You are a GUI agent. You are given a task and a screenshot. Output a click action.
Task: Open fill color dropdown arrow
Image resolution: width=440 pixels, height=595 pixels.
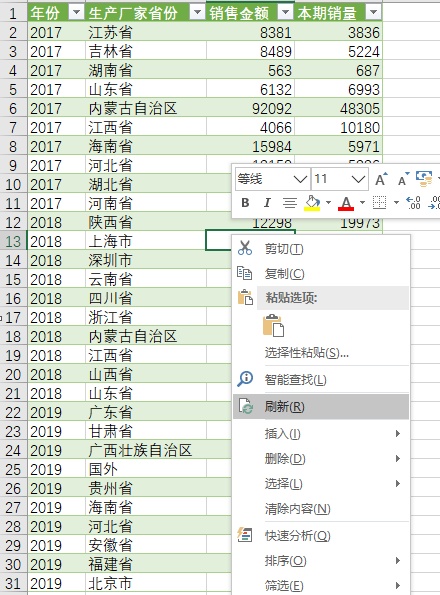(328, 203)
